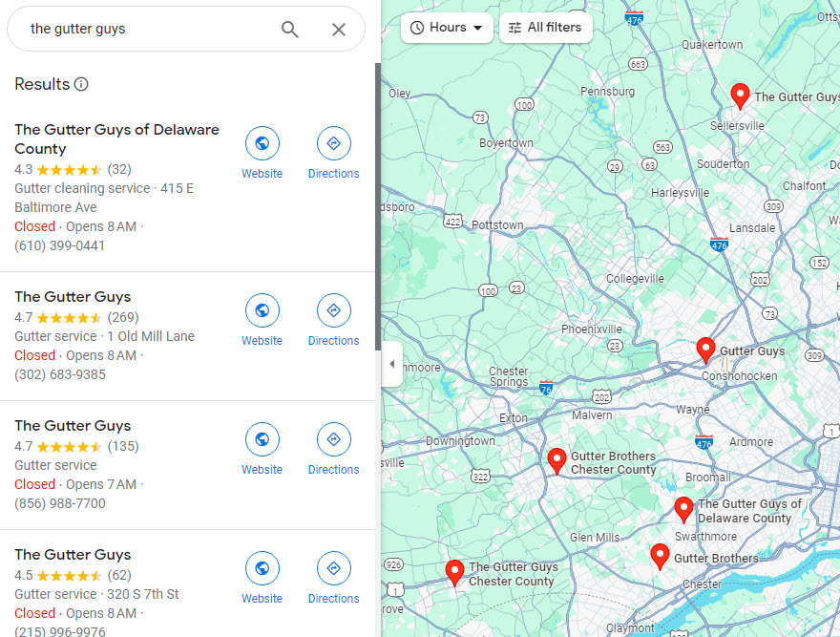Open The Gutter Guys of Delaware County listing

click(116, 138)
